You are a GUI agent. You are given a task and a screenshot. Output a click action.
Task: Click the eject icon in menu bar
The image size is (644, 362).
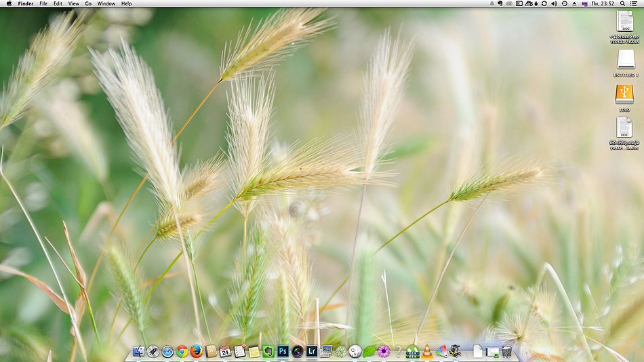pyautogui.click(x=574, y=3)
